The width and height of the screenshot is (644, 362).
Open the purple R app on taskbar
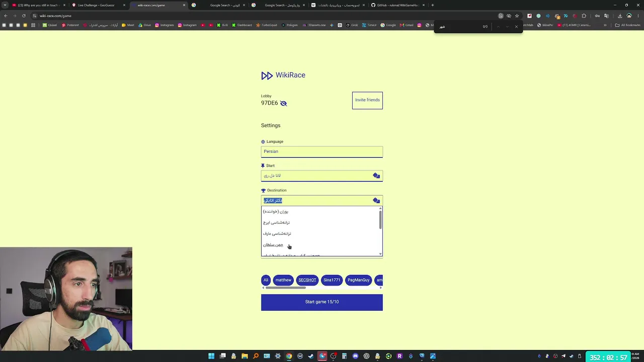[399, 356]
